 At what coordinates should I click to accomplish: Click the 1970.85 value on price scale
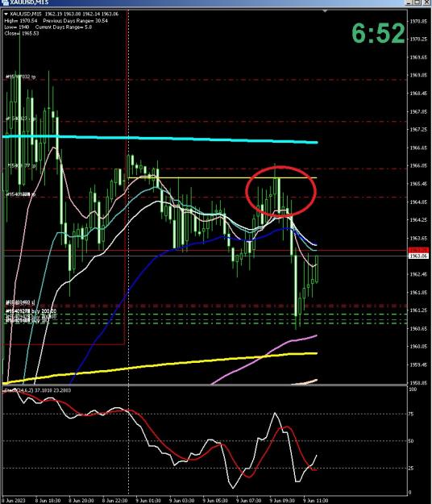coord(418,21)
